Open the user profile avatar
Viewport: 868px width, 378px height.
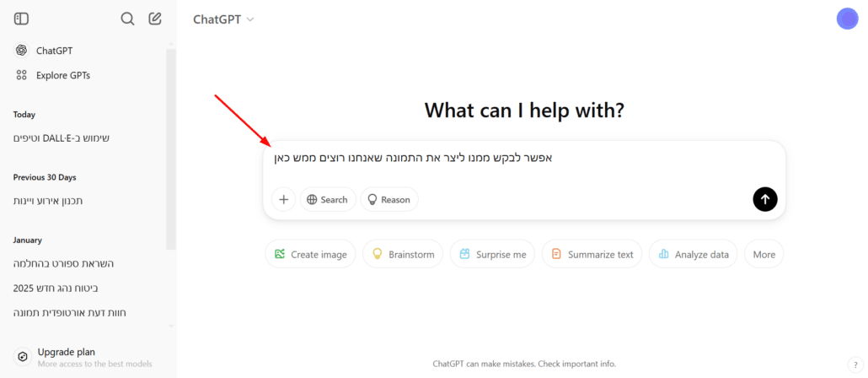click(847, 19)
